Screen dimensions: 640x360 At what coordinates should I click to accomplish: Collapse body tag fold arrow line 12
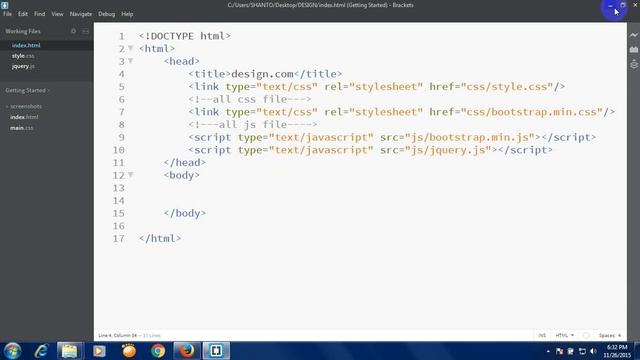pos(131,175)
